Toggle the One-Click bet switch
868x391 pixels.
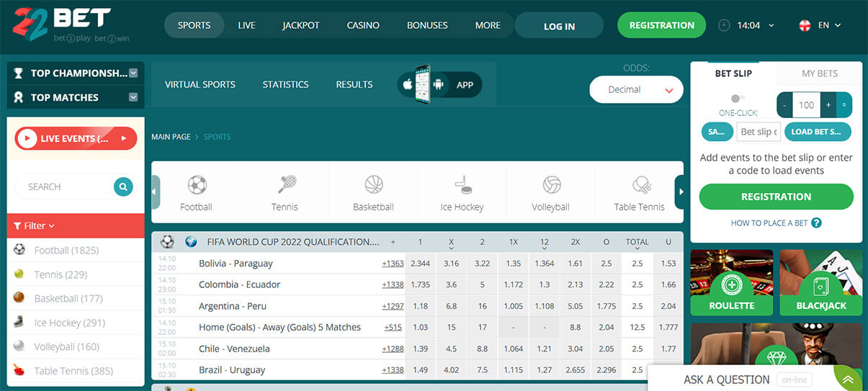pos(738,99)
